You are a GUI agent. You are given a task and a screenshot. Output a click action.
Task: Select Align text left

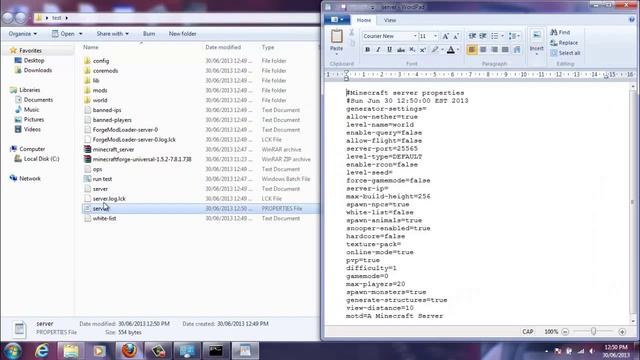click(x=472, y=50)
